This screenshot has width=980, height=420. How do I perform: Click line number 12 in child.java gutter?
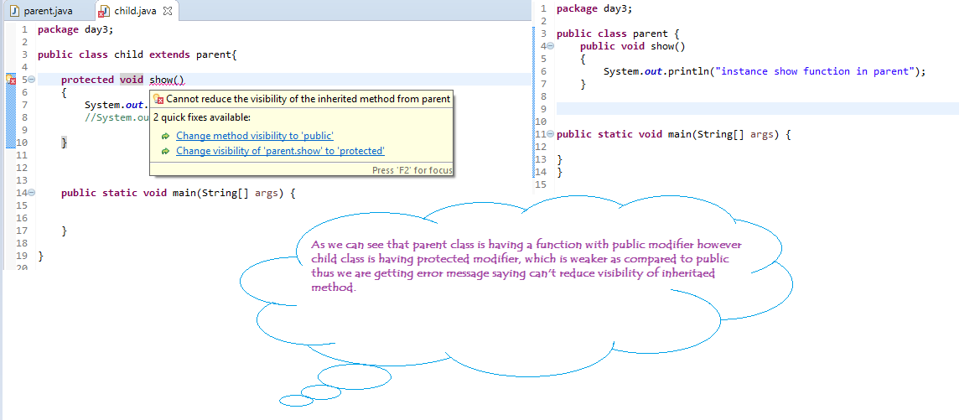point(23,168)
